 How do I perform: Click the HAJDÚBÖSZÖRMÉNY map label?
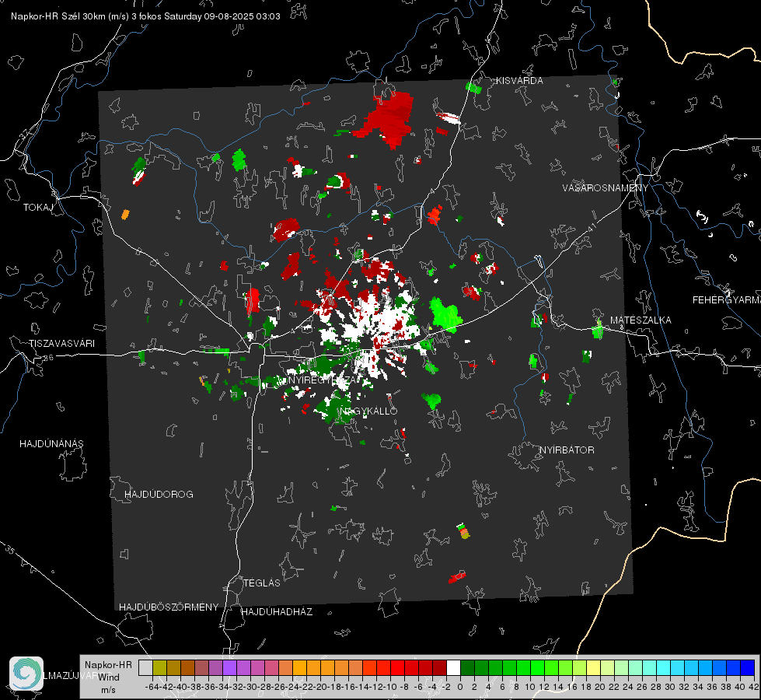coord(169,607)
